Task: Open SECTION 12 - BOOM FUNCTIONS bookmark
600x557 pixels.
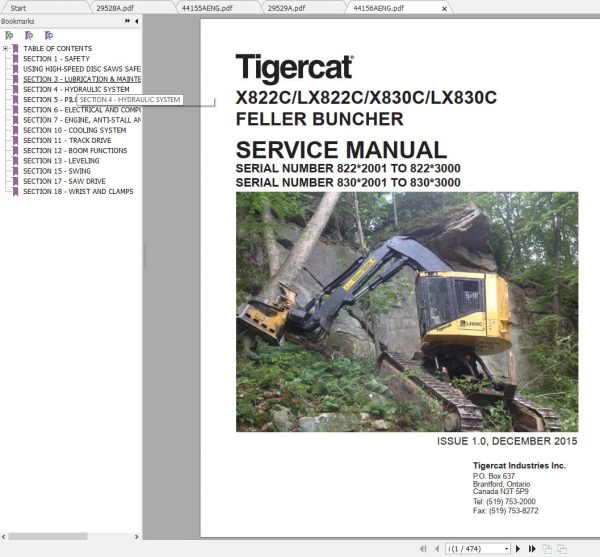Action: point(75,151)
